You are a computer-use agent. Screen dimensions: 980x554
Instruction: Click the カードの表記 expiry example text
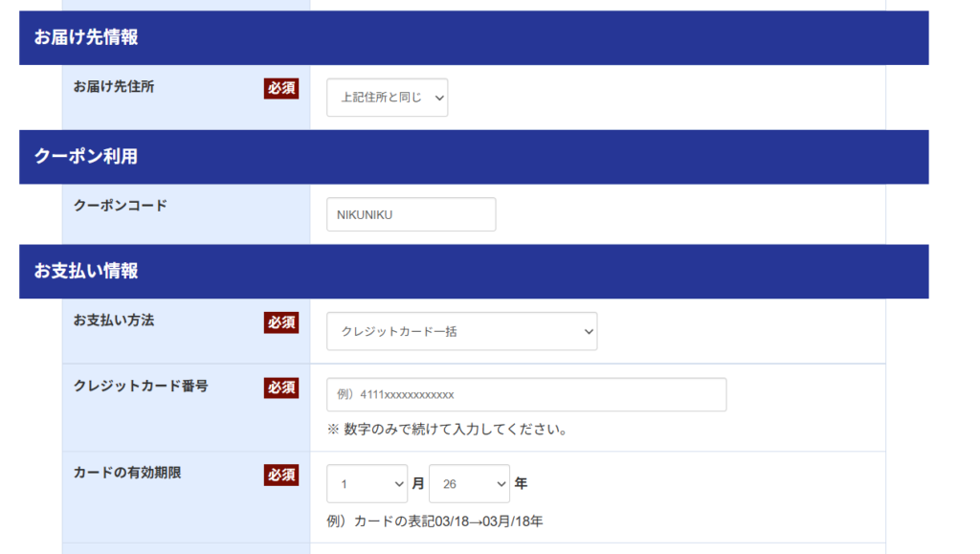tap(435, 521)
